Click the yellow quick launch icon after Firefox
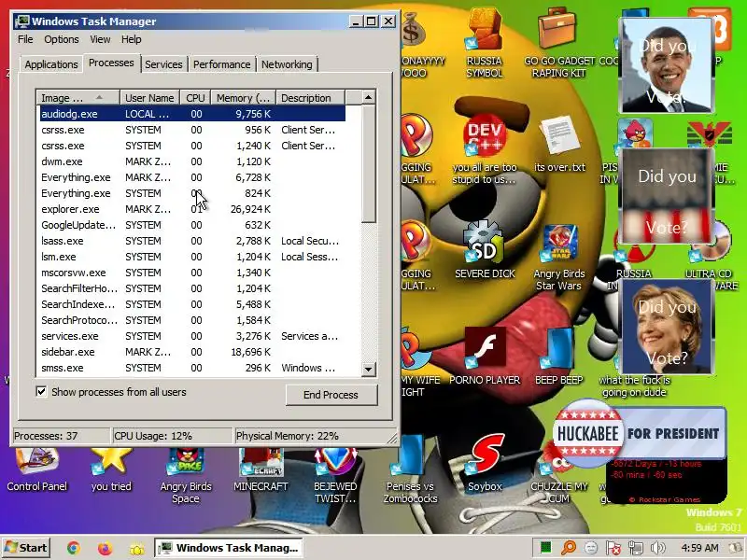Screen dimensions: 747x560 136,549
